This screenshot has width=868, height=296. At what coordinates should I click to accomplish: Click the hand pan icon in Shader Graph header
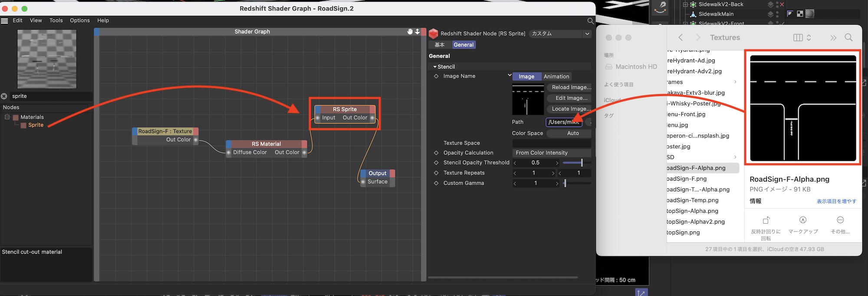[410, 32]
